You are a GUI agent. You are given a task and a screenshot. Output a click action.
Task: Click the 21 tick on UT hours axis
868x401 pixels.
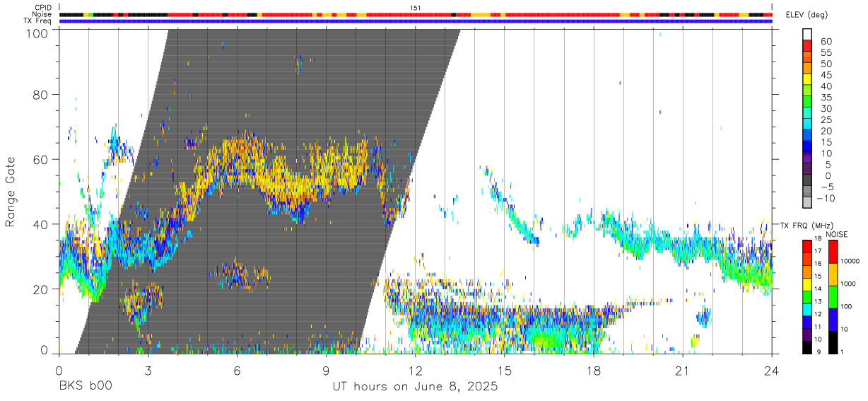pyautogui.click(x=682, y=371)
